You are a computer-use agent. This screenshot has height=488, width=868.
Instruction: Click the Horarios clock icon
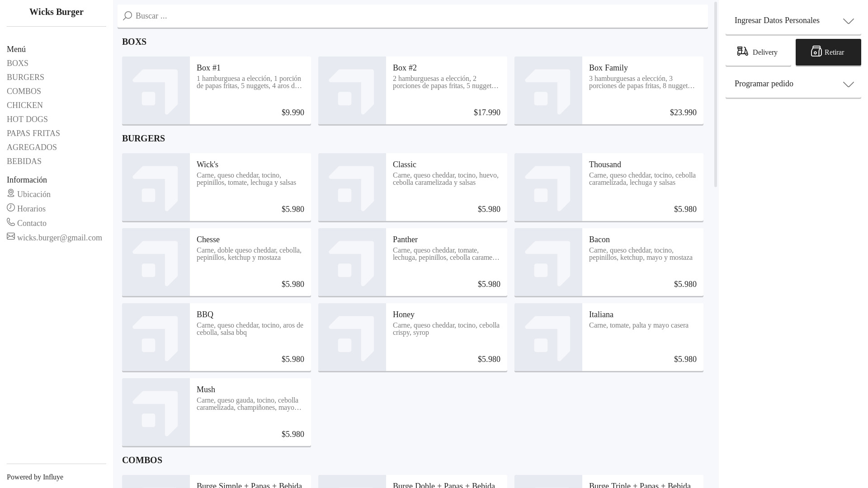[11, 208]
